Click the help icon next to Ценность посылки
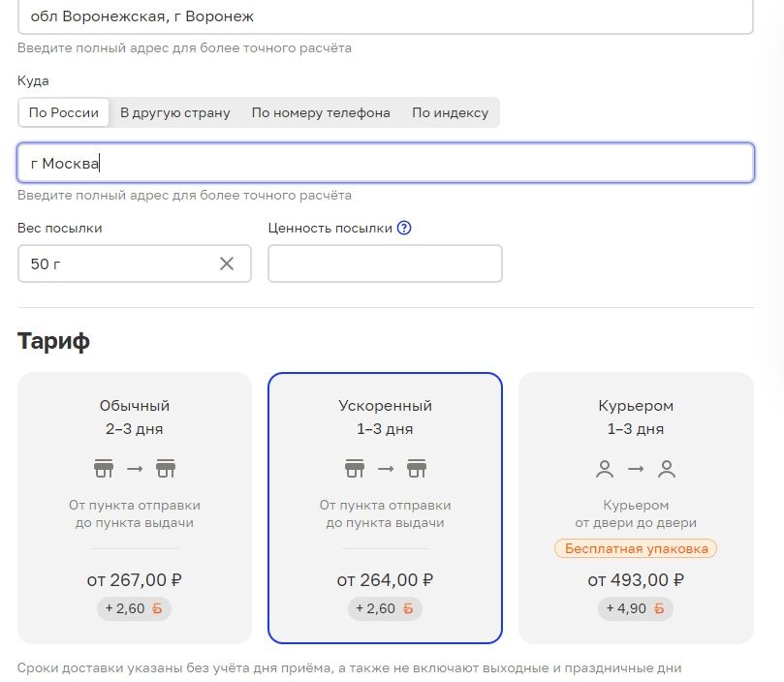The image size is (784, 682). click(x=404, y=229)
